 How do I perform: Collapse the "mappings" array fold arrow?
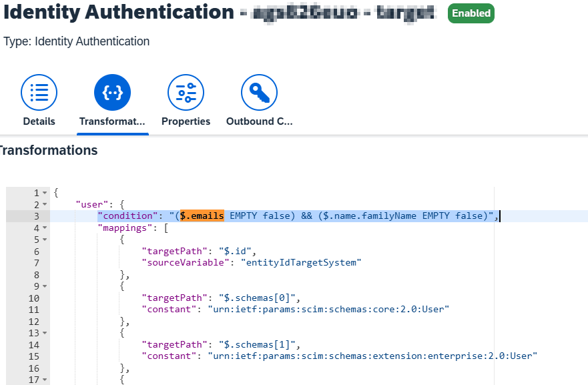(45, 228)
